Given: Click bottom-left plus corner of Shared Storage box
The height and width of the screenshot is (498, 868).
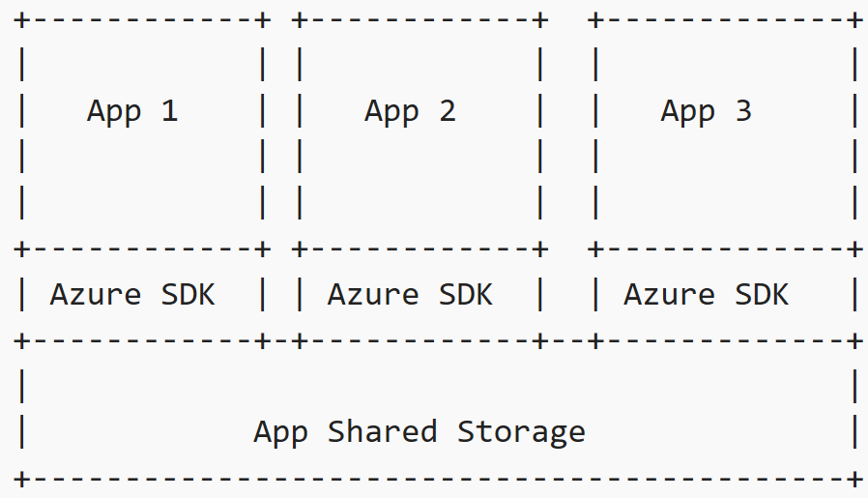Looking at the screenshot, I should tap(21, 478).
